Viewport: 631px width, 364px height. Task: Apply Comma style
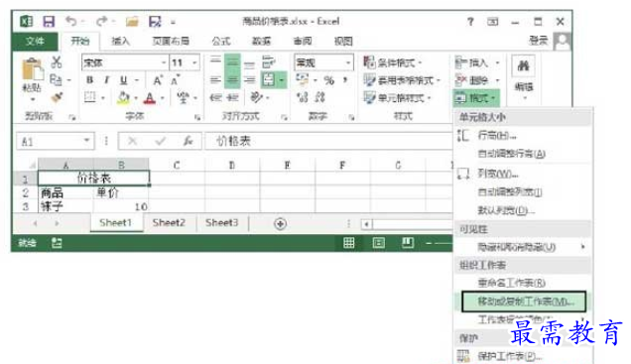(345, 80)
